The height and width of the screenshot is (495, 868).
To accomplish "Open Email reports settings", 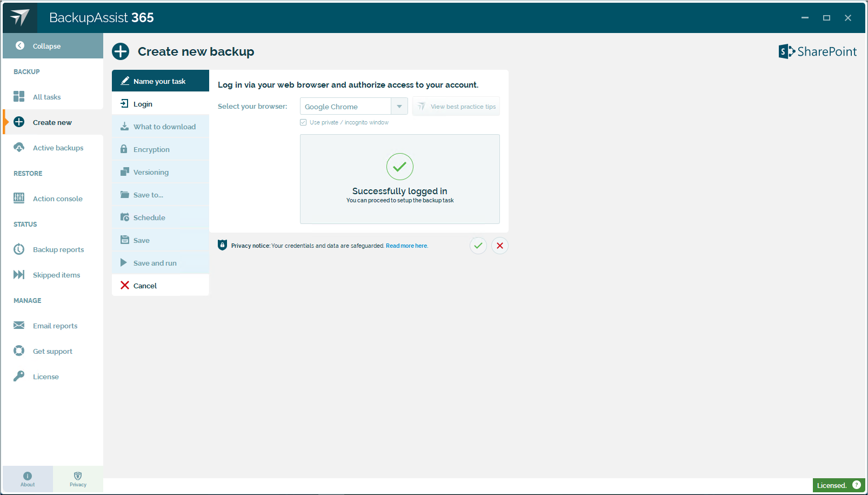I will (x=53, y=326).
